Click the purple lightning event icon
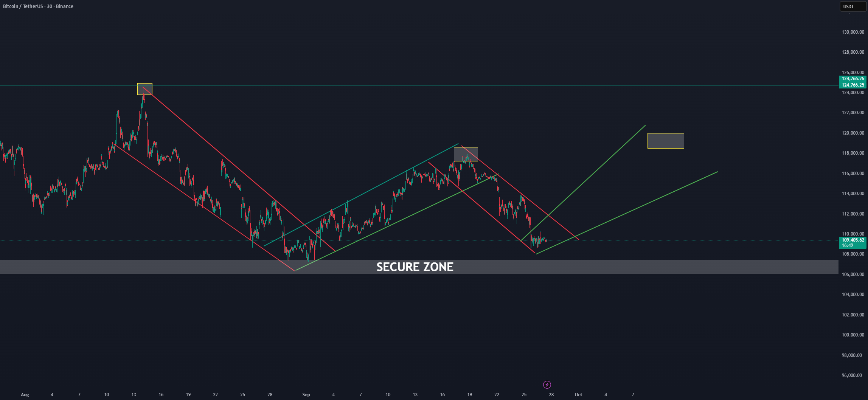Screen dimensions: 868x400 (x=547, y=384)
